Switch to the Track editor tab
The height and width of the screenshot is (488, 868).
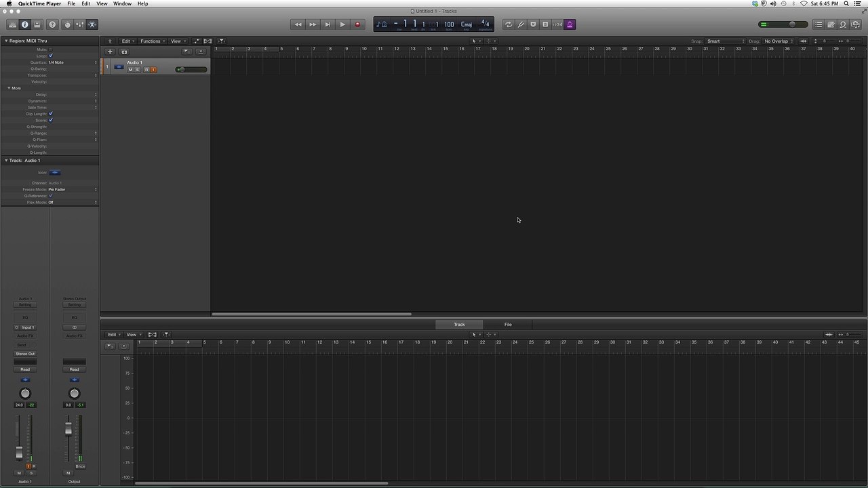pos(459,325)
